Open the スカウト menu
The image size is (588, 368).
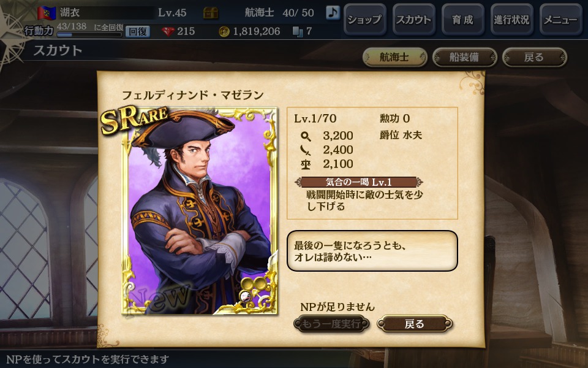[414, 20]
